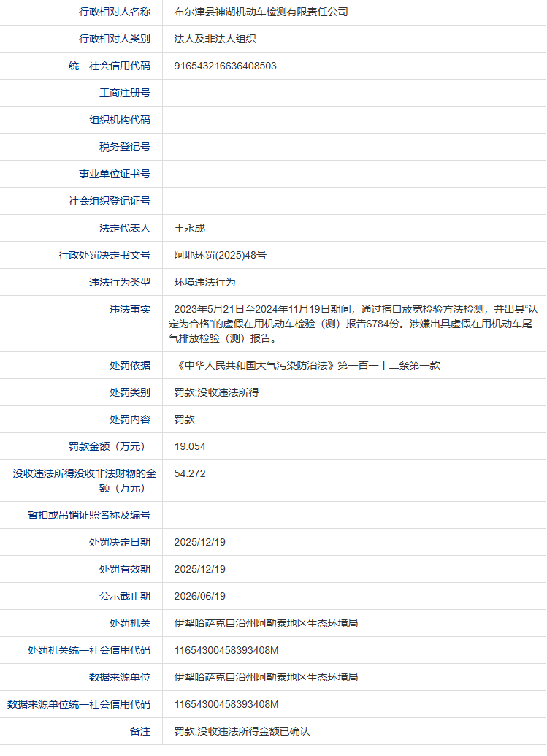Image resolution: width=547 pixels, height=756 pixels.
Task: Click the penalty category value 罚款;没收违法所得
Action: 216,392
